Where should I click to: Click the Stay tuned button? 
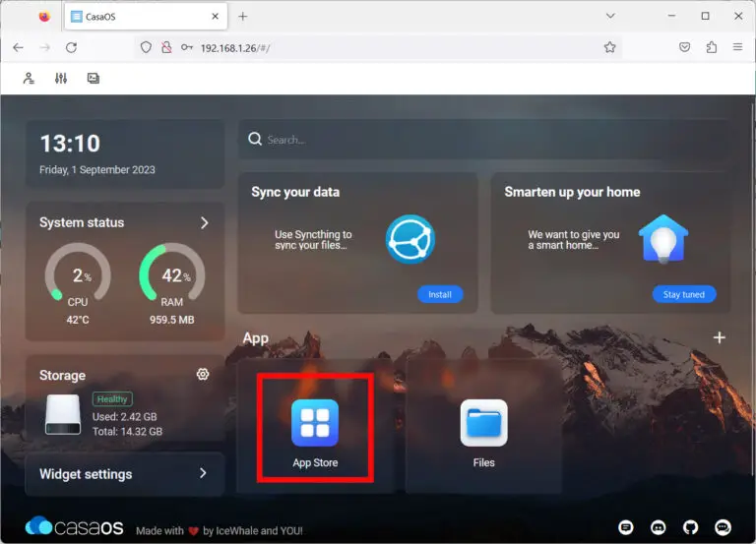click(684, 294)
